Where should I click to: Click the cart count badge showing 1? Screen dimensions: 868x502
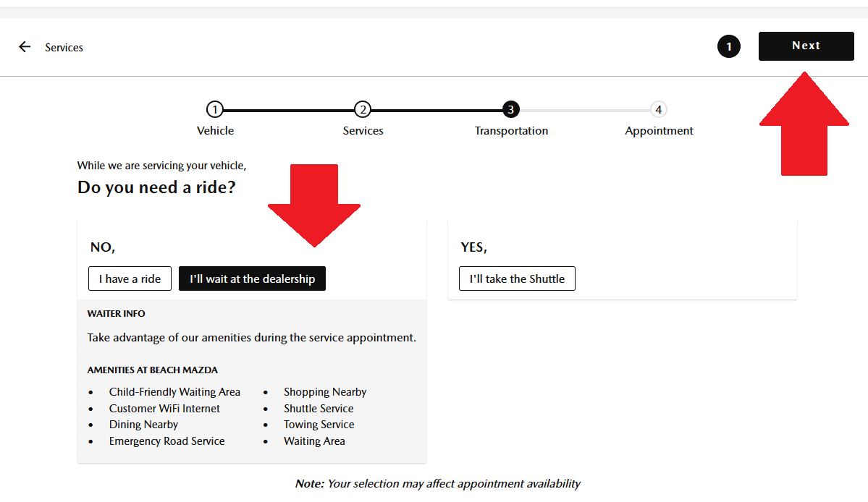tap(728, 47)
